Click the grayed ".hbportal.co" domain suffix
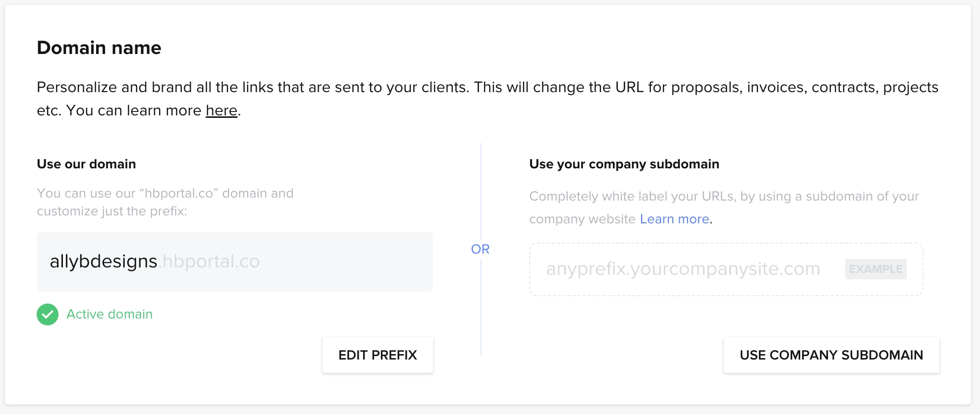 [210, 261]
